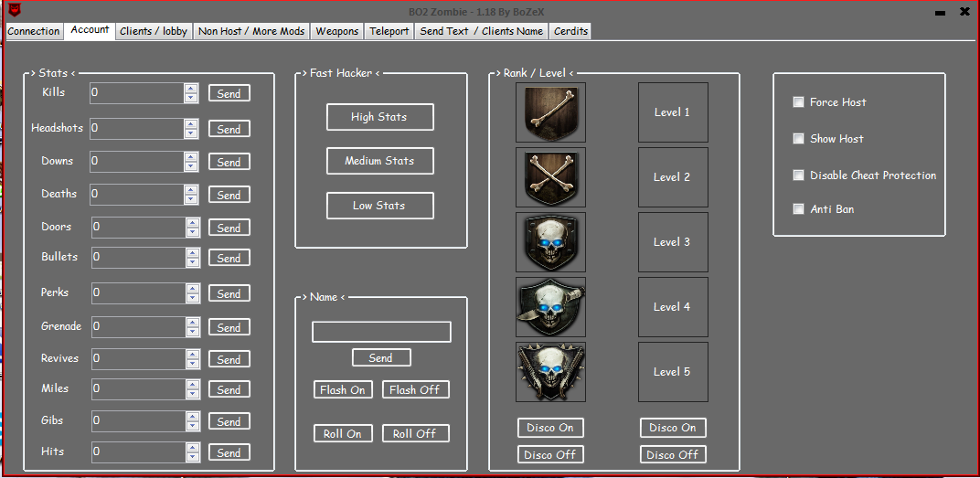
Task: Set rank to Level 1
Action: pos(673,112)
